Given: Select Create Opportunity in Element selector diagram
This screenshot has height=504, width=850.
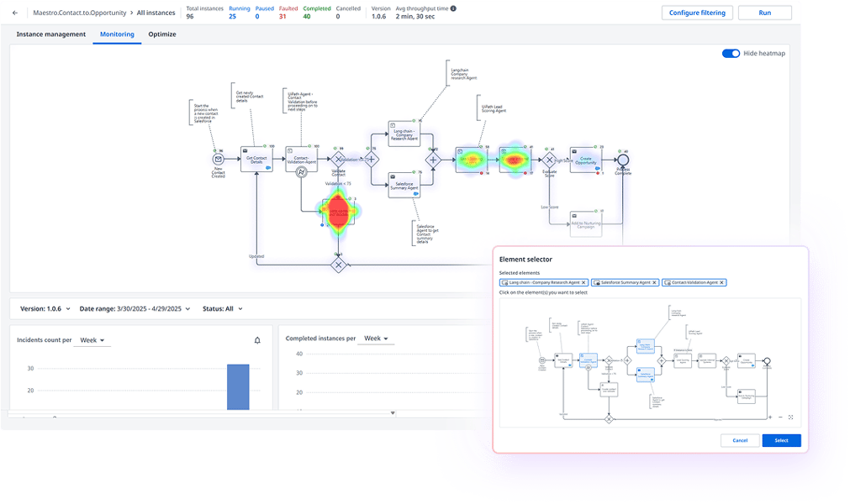Looking at the screenshot, I should [x=746, y=361].
